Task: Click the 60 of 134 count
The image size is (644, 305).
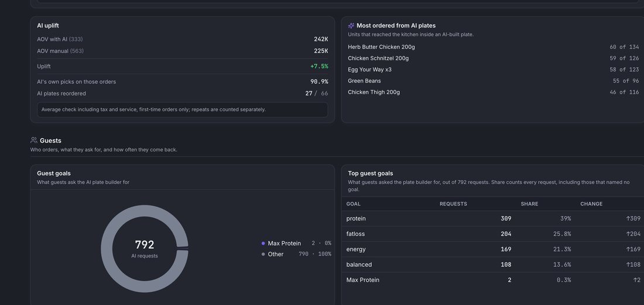Action: click(x=624, y=47)
